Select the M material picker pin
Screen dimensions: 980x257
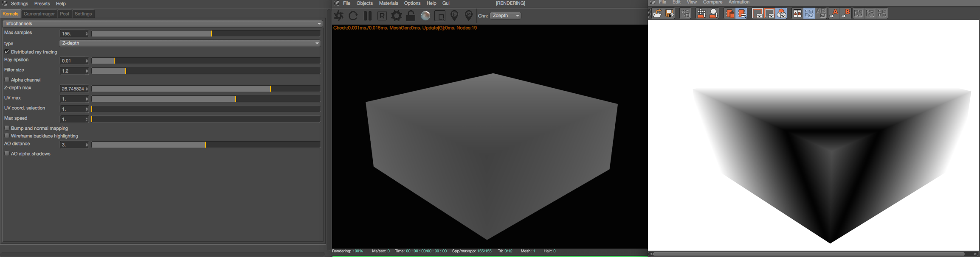pos(469,16)
